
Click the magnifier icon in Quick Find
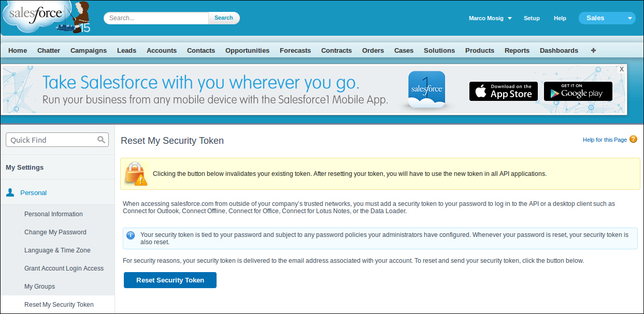click(x=101, y=140)
